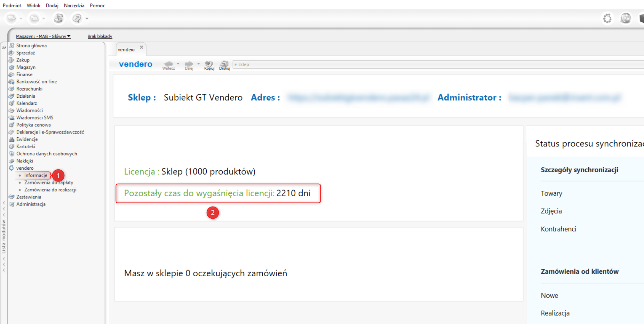Click the Rozrachunki module icon
Screen dimensions: 644x324
pos(12,89)
